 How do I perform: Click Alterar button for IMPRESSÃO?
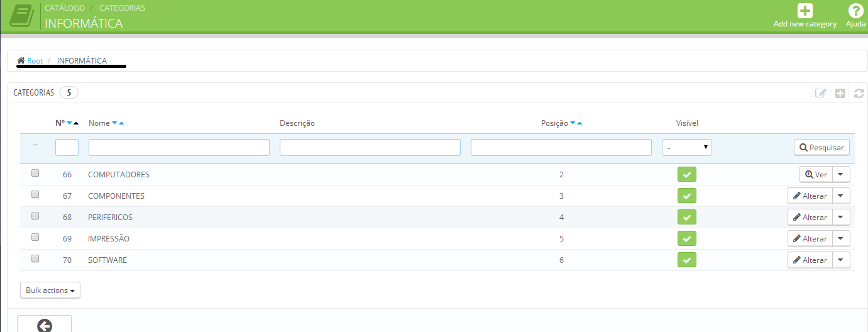coord(810,239)
